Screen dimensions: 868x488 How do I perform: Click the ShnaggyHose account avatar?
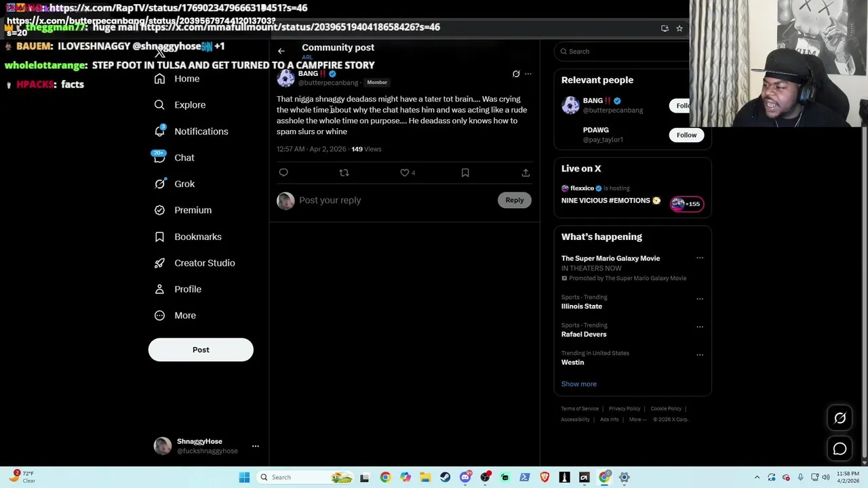point(163,446)
